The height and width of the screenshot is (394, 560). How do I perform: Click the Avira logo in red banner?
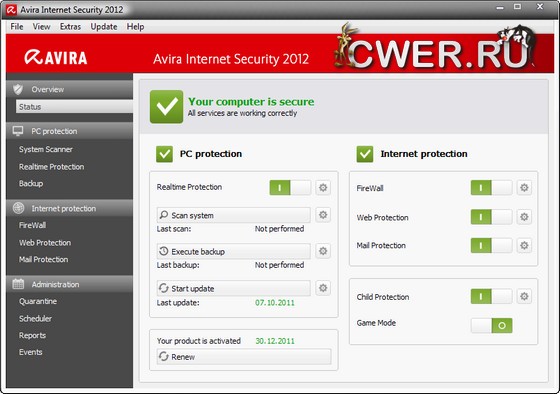click(x=56, y=58)
